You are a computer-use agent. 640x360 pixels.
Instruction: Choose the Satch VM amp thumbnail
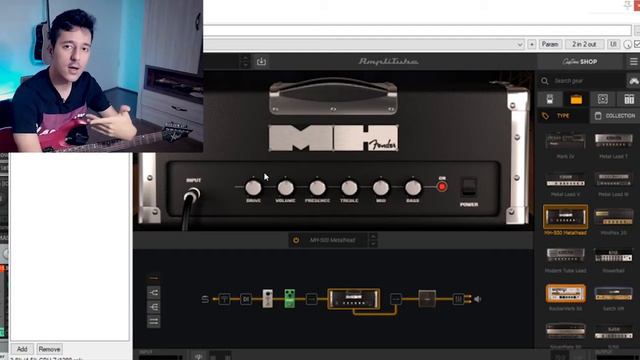(613, 293)
